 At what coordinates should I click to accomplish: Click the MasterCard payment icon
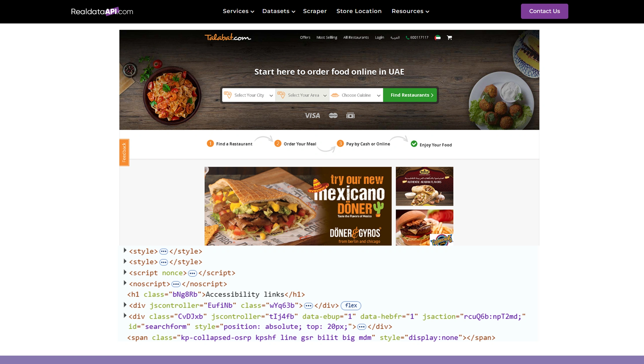click(x=333, y=115)
